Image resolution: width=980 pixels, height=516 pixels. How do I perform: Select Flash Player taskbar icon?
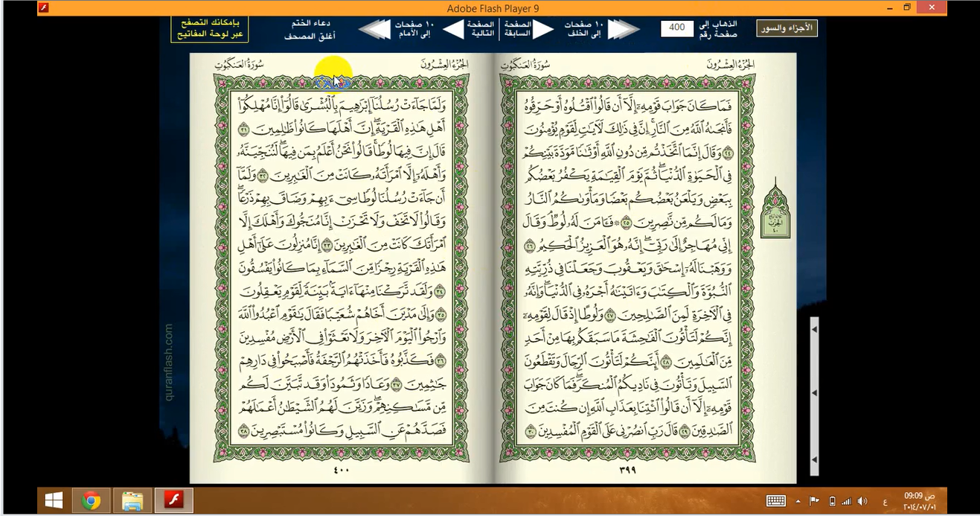(x=174, y=501)
